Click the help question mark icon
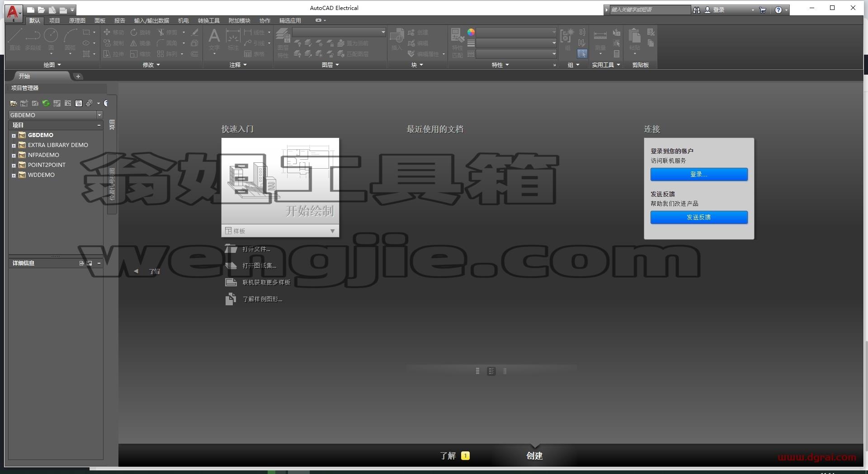 point(778,9)
